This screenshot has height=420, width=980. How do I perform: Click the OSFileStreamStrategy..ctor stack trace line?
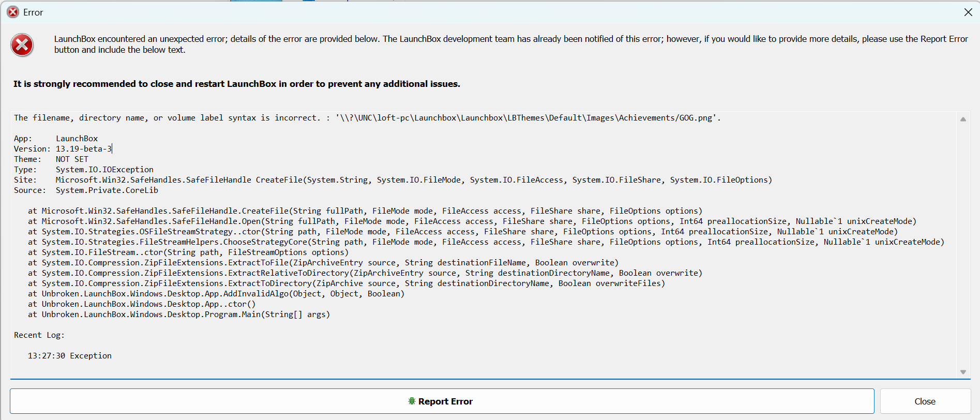tap(463, 232)
